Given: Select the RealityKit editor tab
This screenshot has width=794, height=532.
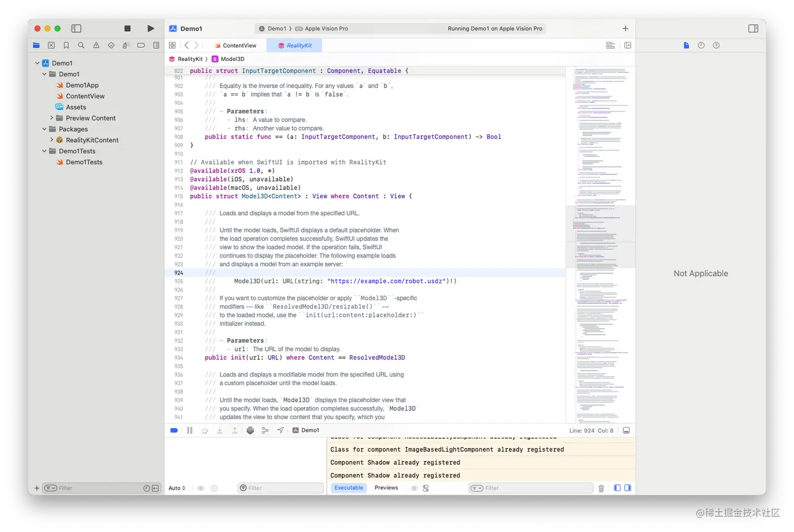Looking at the screenshot, I should pyautogui.click(x=295, y=46).
